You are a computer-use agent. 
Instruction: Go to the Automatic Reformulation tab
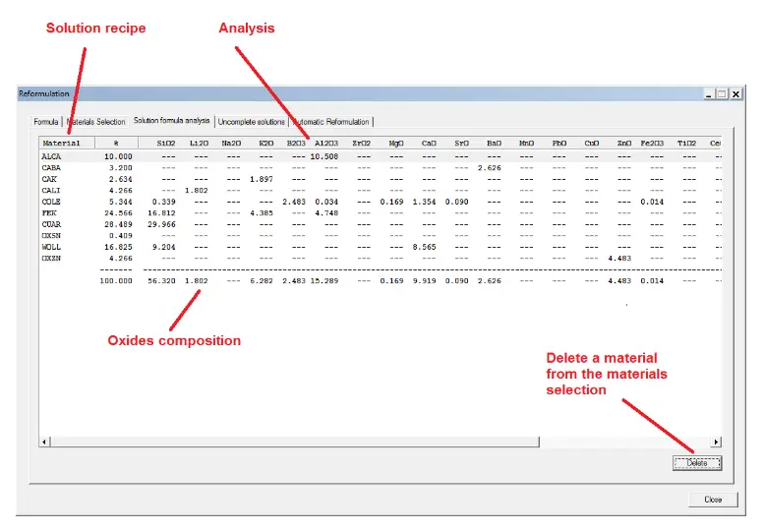click(x=331, y=122)
